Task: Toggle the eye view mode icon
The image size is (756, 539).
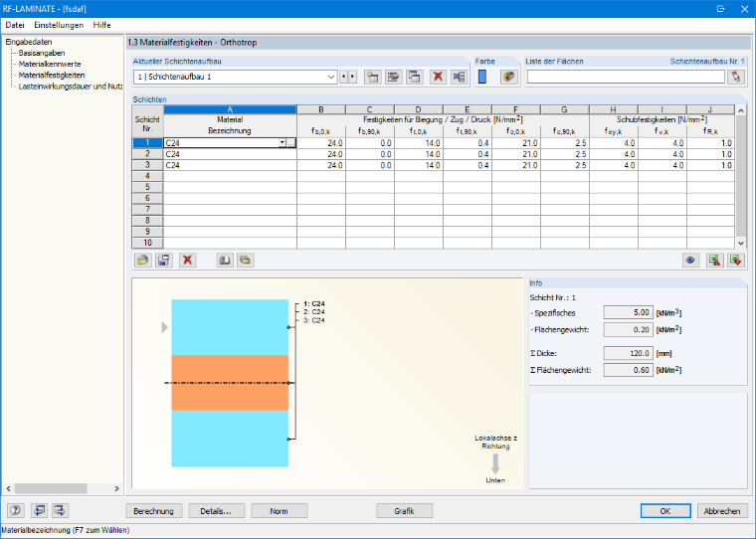Action: pos(690,261)
